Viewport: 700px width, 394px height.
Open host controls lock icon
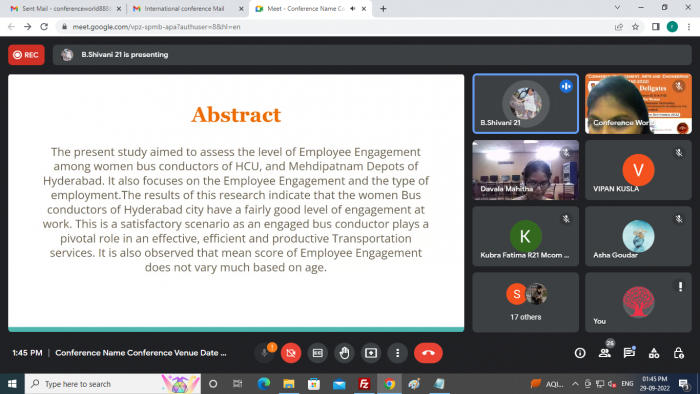tap(679, 353)
